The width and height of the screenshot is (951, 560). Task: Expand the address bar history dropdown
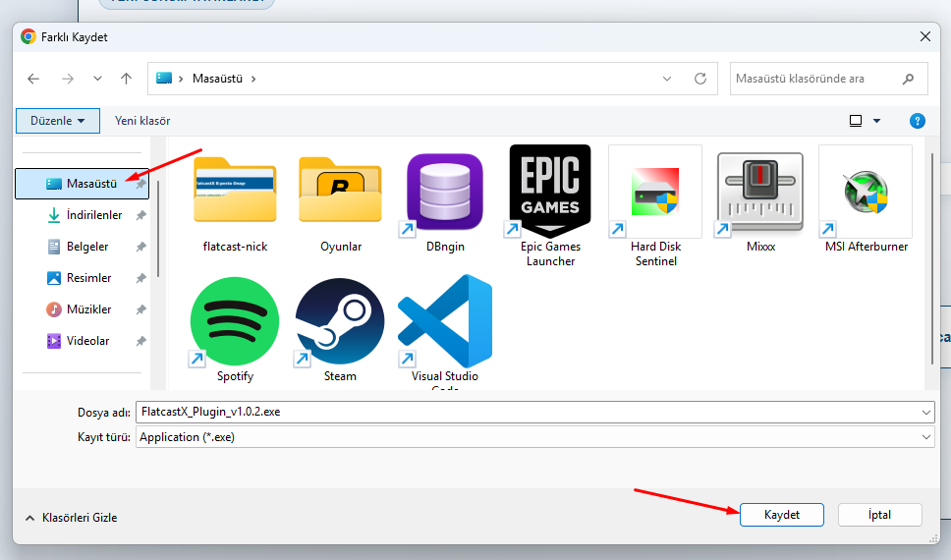pos(666,79)
